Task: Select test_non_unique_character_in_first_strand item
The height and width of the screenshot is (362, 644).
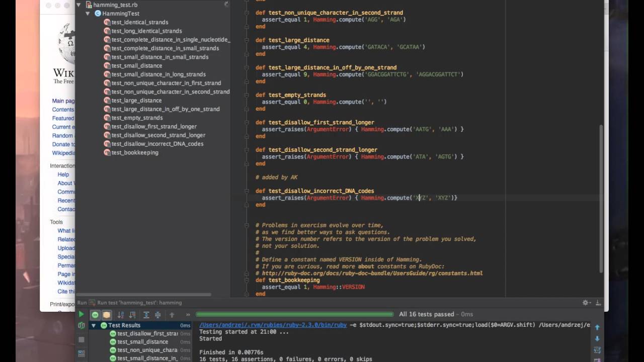Action: [x=166, y=83]
